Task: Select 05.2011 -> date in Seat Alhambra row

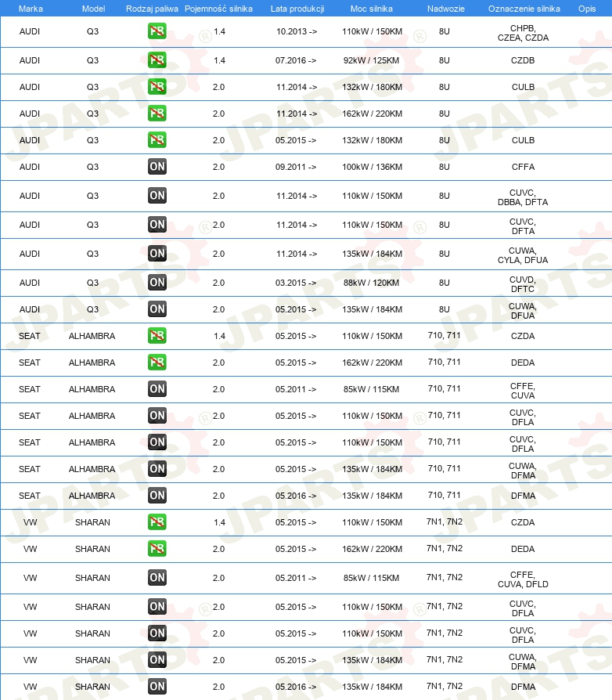Action: coord(296,389)
